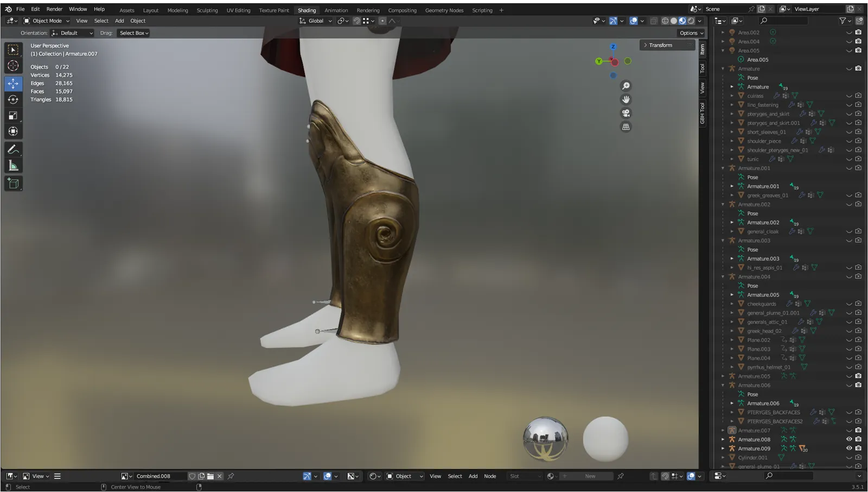Select the Measure tool
Image resolution: width=868 pixels, height=492 pixels.
click(x=13, y=166)
